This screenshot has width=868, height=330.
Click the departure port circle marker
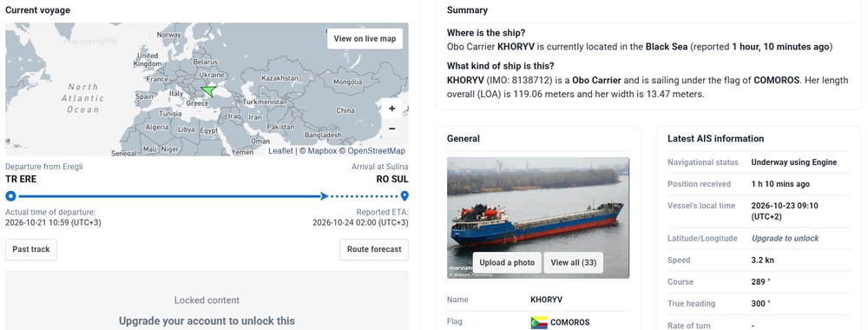[x=10, y=196]
